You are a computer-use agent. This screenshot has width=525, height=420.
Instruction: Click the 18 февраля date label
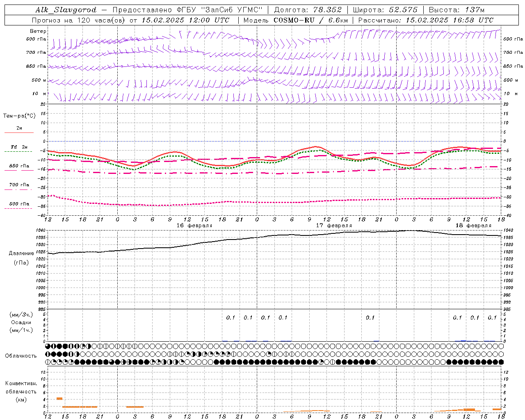click(473, 226)
